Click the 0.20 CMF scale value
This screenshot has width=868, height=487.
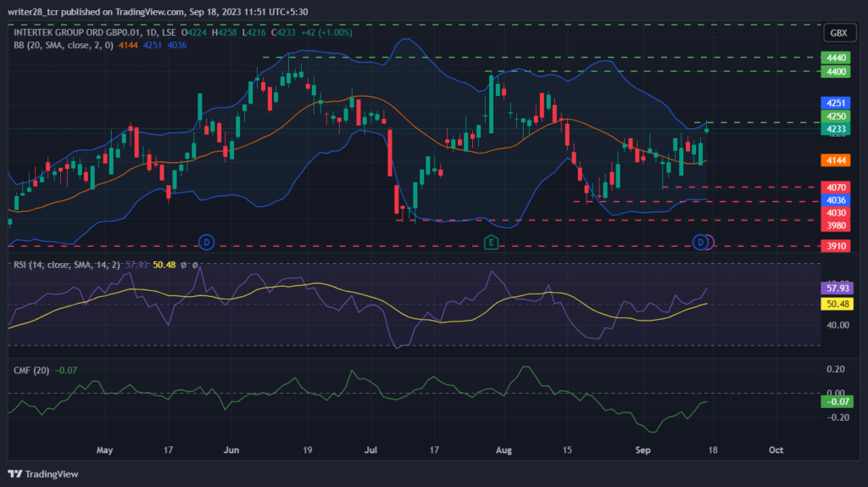836,370
